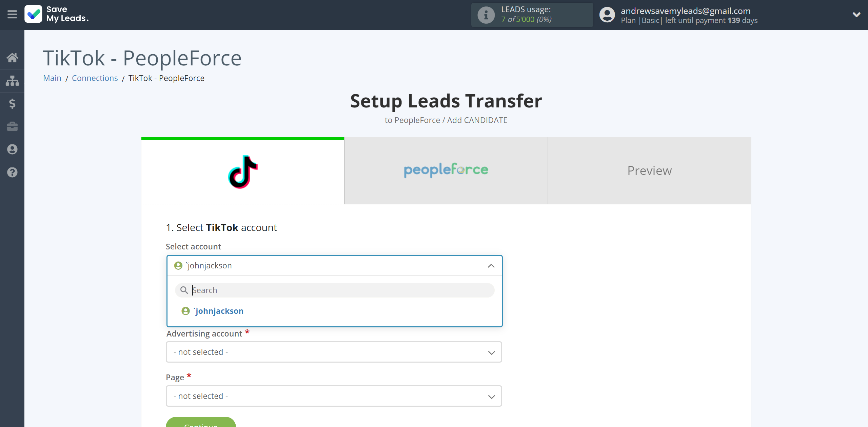This screenshot has width=868, height=427.
Task: Click the PeopleForce logo icon
Action: pos(446,170)
